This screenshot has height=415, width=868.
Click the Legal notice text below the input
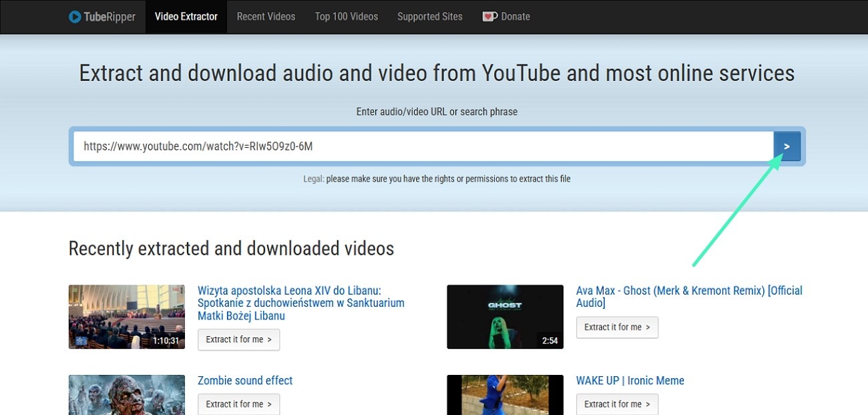(x=437, y=178)
